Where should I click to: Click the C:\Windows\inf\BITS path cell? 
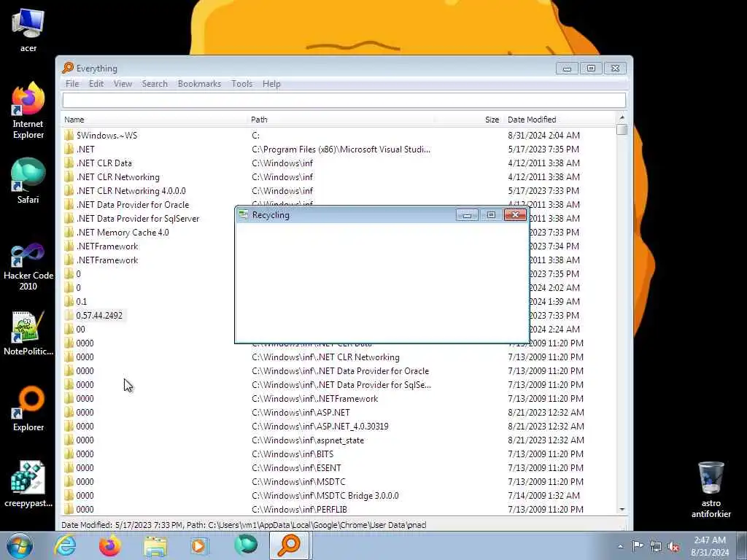pyautogui.click(x=293, y=454)
